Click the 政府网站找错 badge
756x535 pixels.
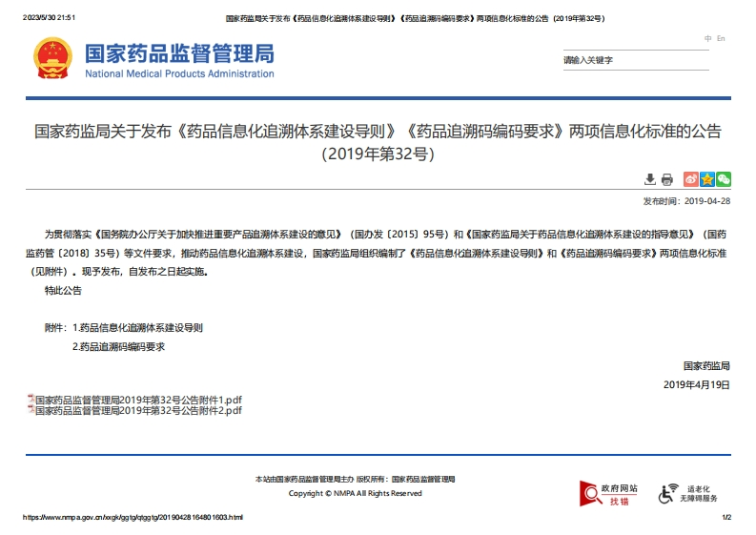tap(608, 493)
